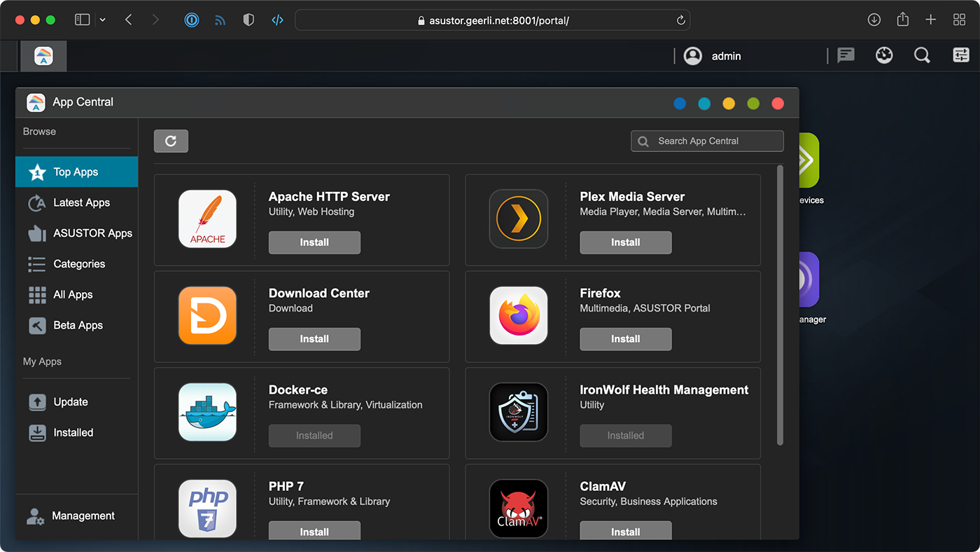The width and height of the screenshot is (980, 552).
Task: Select Latest Apps in sidebar
Action: coord(76,202)
